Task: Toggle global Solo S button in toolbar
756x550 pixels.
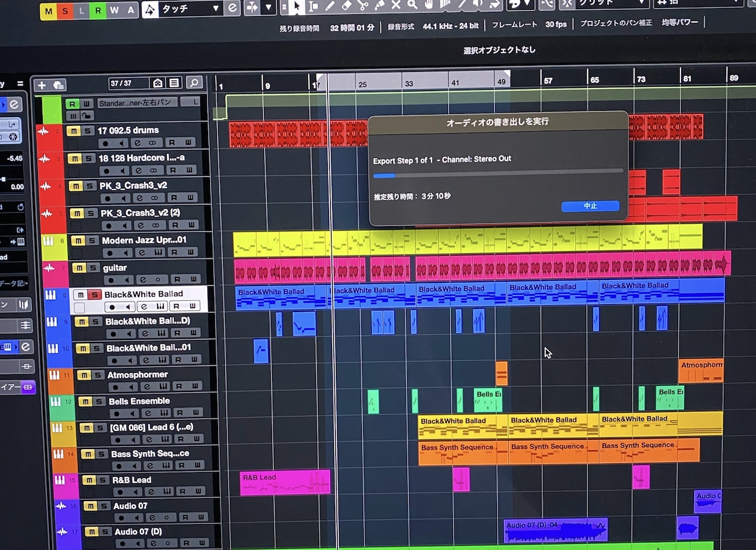Action: pos(65,11)
